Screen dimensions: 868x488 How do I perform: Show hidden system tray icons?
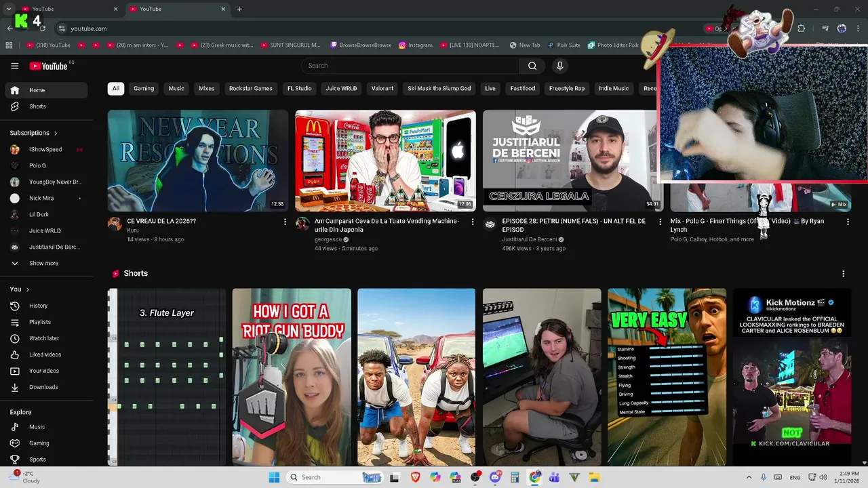749,477
